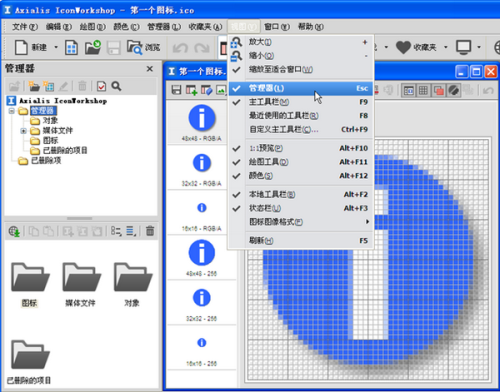Screen dimensions: 500x392
Task: Open the 帮助 (Help) menu
Action: (311, 27)
